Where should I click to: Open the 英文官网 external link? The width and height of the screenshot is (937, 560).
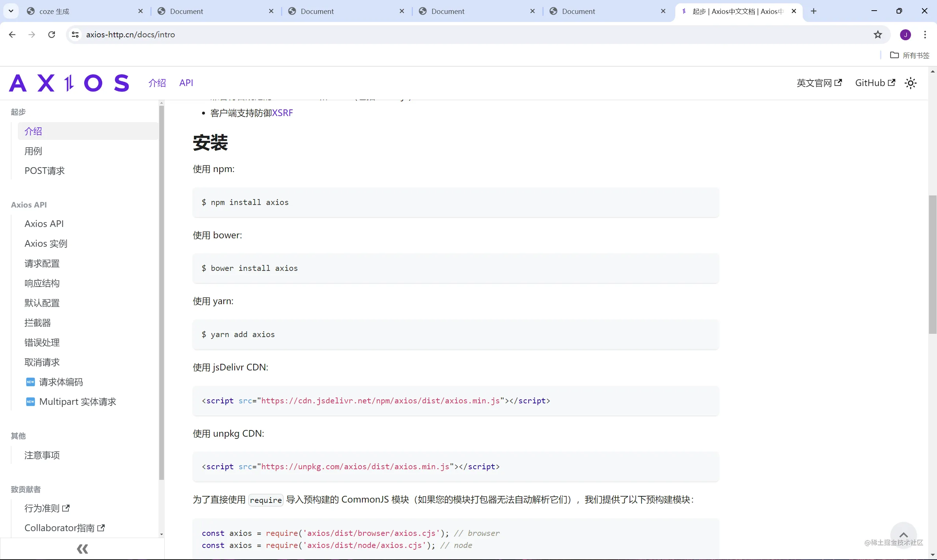tap(819, 83)
